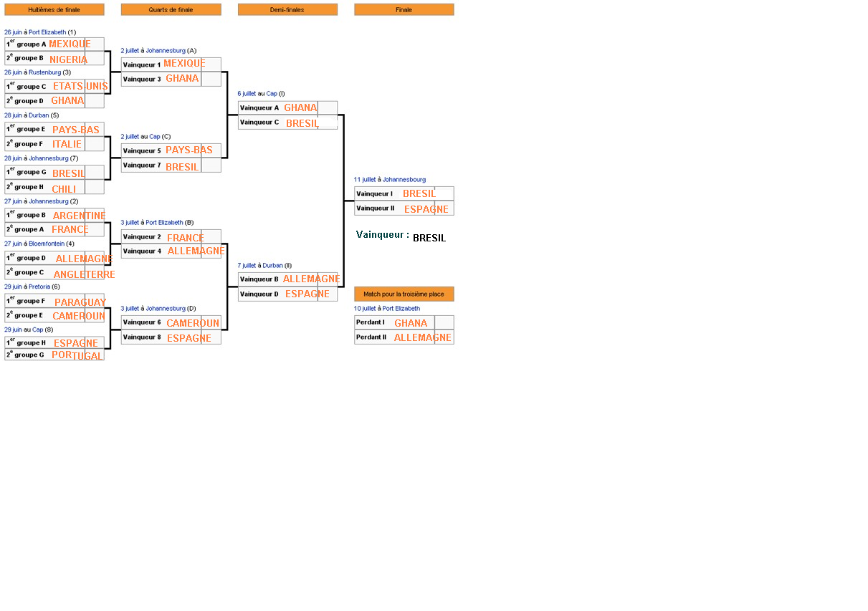Click FRANCE in the 2e groupe A row
The height and width of the screenshot is (611, 868).
point(70,229)
